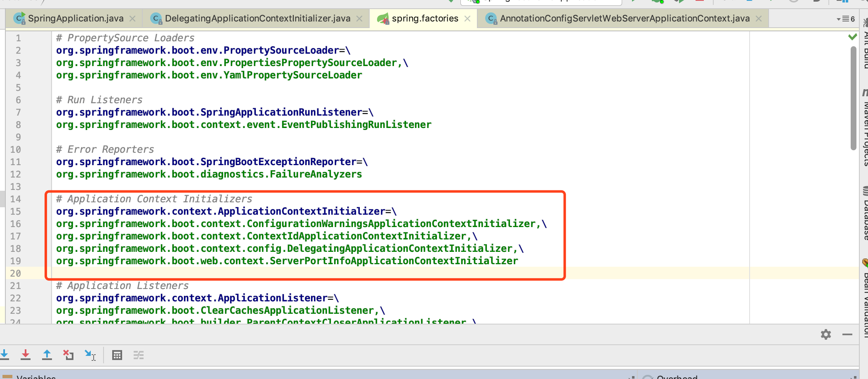Image resolution: width=868 pixels, height=379 pixels.
Task: Open the hidden tabs dropdown list
Action: click(x=845, y=19)
